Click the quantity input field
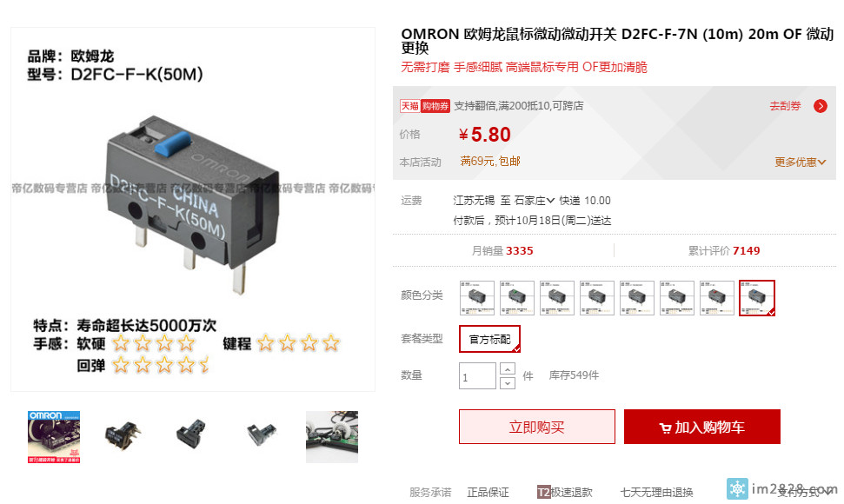The image size is (844, 504). (x=477, y=376)
